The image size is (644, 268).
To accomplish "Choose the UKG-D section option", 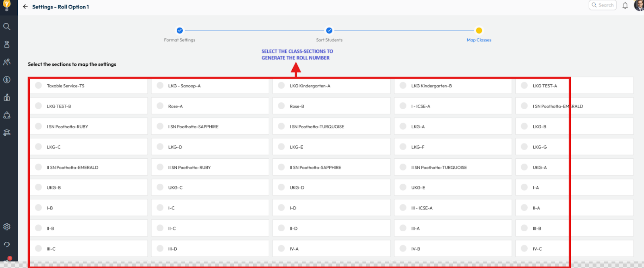I will (282, 187).
